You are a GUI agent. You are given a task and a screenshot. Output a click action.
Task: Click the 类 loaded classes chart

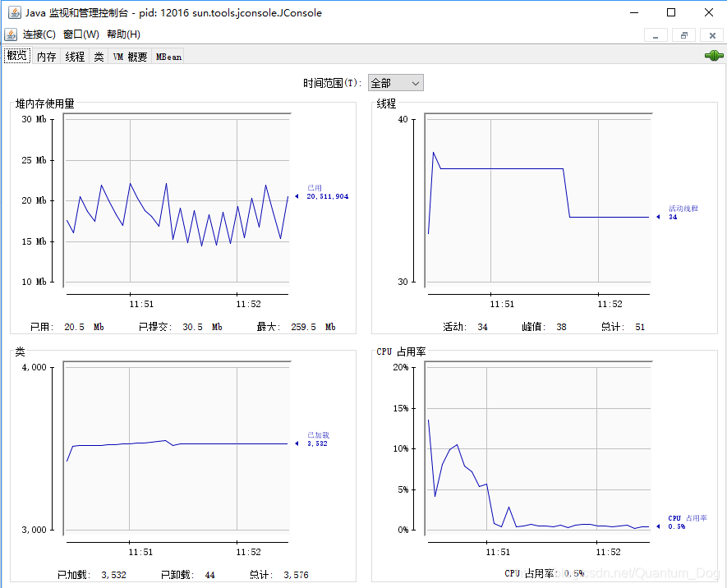[x=177, y=448]
